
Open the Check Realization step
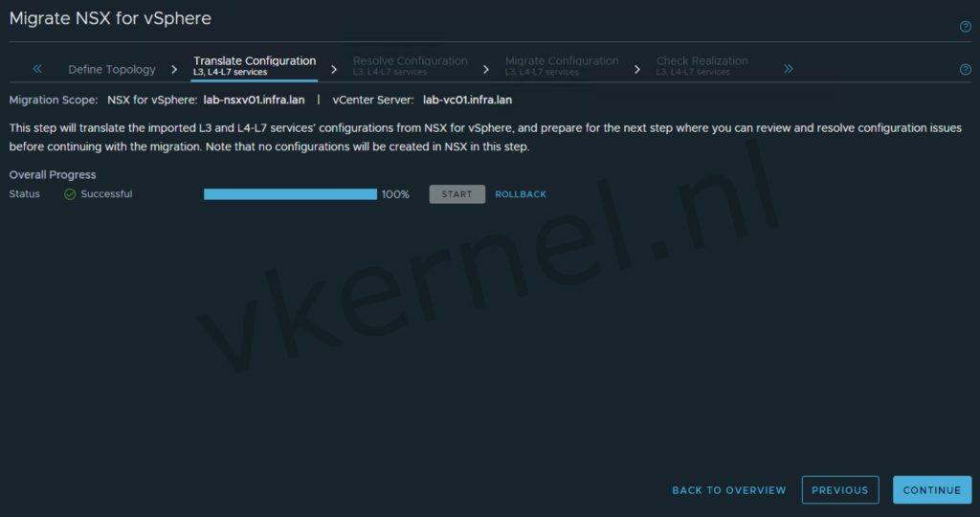[x=702, y=66]
